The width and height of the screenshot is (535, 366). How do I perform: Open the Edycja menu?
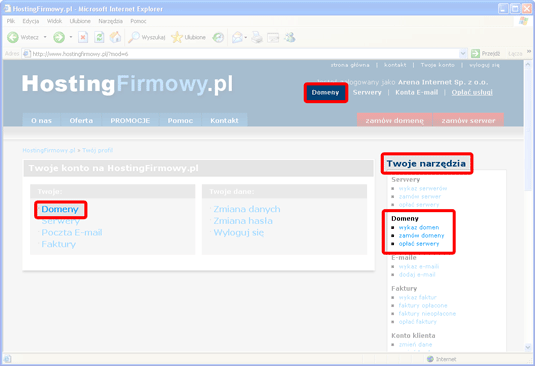(x=31, y=21)
